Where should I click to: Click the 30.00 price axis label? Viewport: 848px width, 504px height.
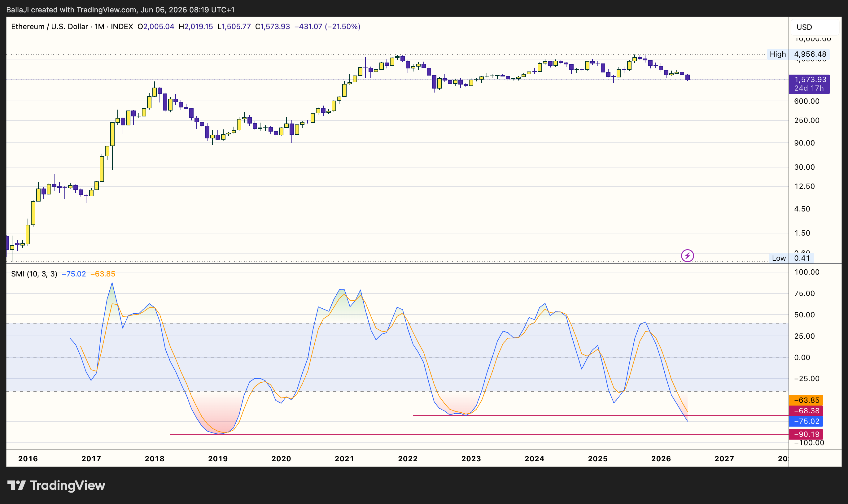coord(805,167)
